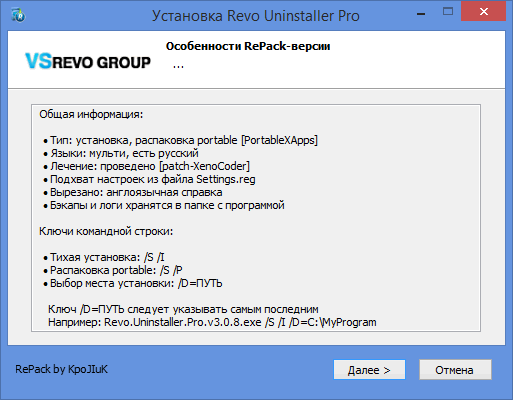This screenshot has height=400, width=513.
Task: Select the Языки: мульти, есть русский line
Action: pos(121,153)
